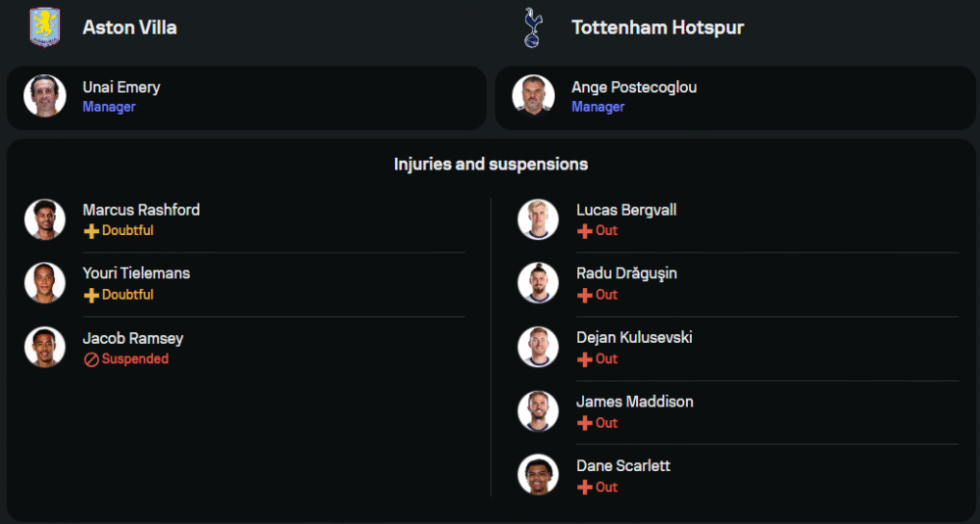Click Marcus Rashford's player avatar
The image size is (980, 524).
click(x=45, y=219)
